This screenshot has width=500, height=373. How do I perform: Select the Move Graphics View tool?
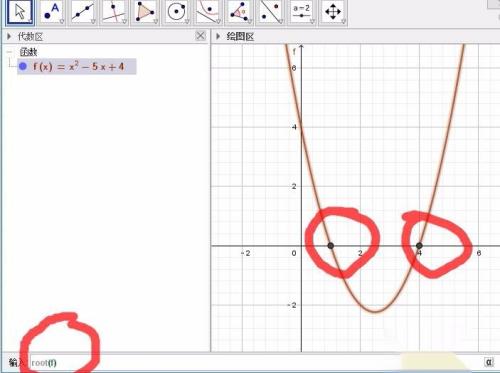pyautogui.click(x=333, y=12)
